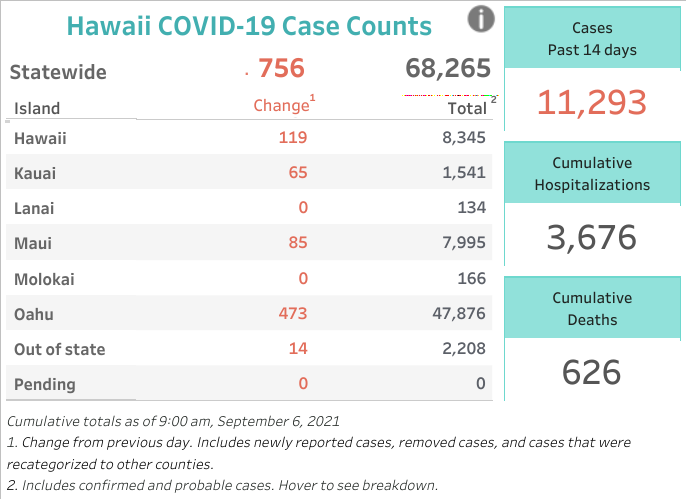Select the Oahu row label
The width and height of the screenshot is (686, 499).
tap(34, 314)
